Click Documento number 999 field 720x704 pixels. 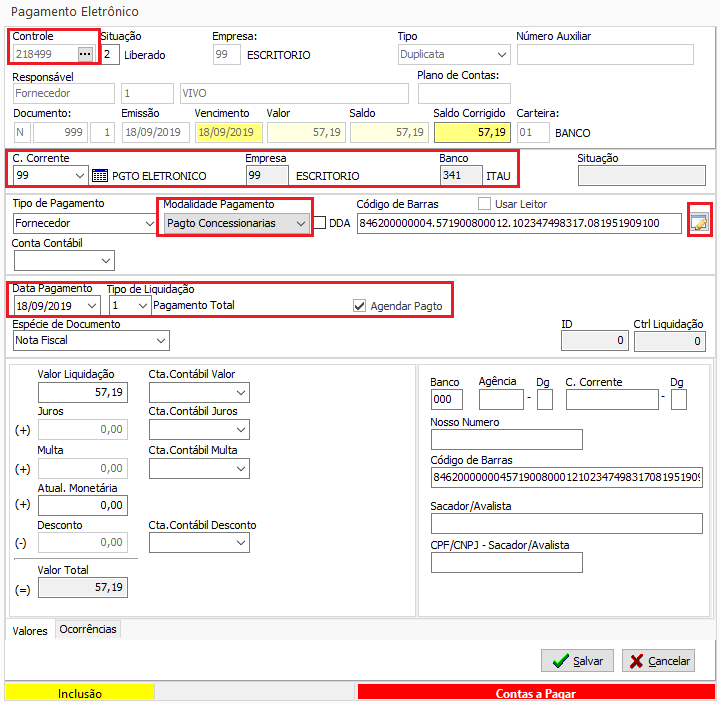pyautogui.click(x=60, y=132)
